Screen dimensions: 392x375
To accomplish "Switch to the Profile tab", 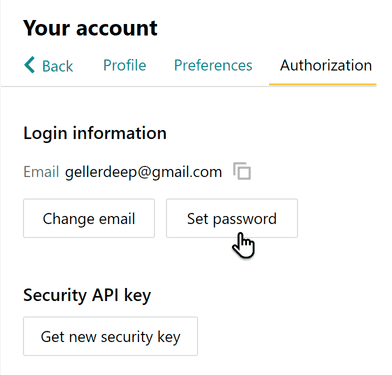I will tap(125, 65).
